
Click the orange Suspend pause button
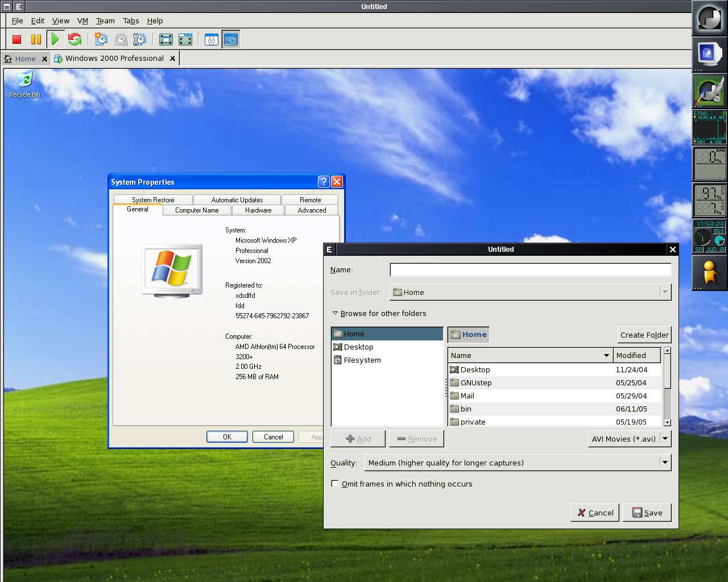pos(36,39)
